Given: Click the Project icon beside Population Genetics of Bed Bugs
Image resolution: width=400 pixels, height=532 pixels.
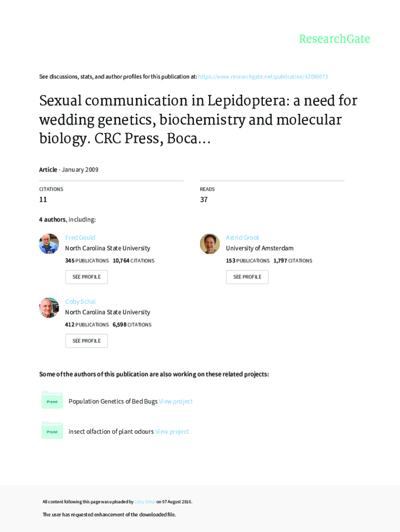Looking at the screenshot, I should 52,401.
